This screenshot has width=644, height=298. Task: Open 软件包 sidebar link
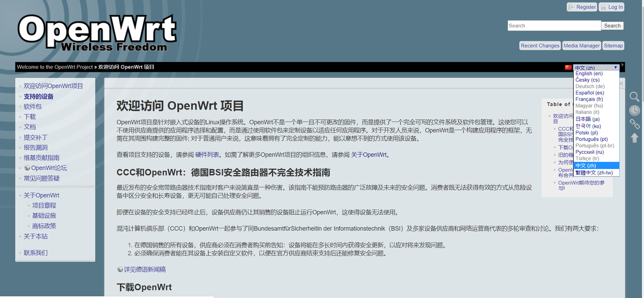point(33,107)
